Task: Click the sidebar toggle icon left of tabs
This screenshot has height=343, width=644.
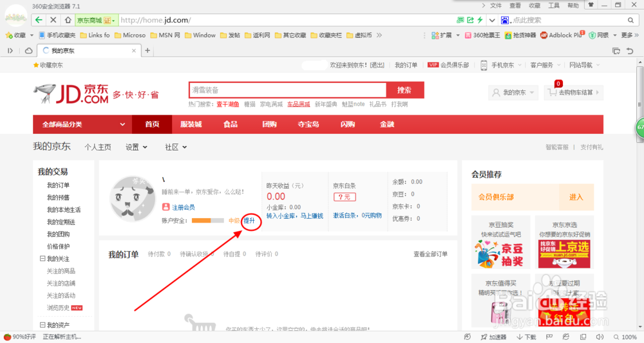Action: [x=10, y=50]
